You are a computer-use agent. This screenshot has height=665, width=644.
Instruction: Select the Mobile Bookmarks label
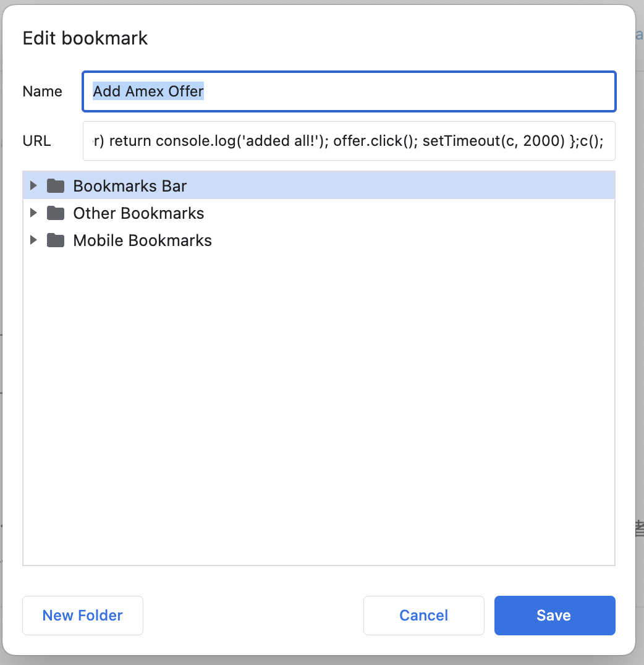coord(142,240)
